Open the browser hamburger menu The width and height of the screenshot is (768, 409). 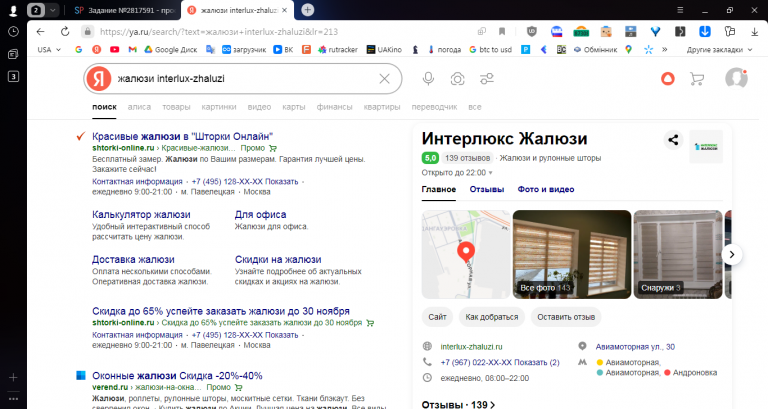click(680, 10)
